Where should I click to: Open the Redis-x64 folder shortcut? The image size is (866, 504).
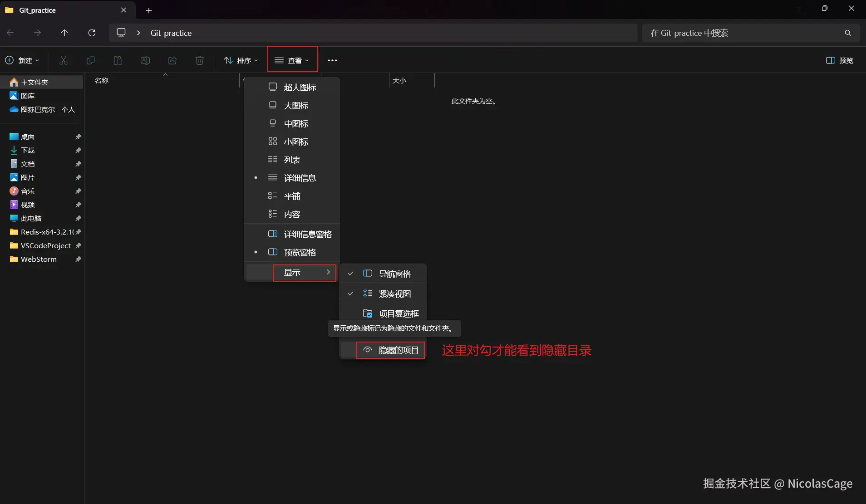42,232
